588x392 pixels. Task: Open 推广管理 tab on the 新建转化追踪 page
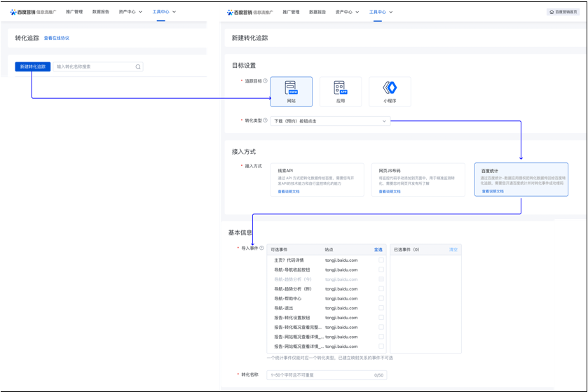pos(291,12)
